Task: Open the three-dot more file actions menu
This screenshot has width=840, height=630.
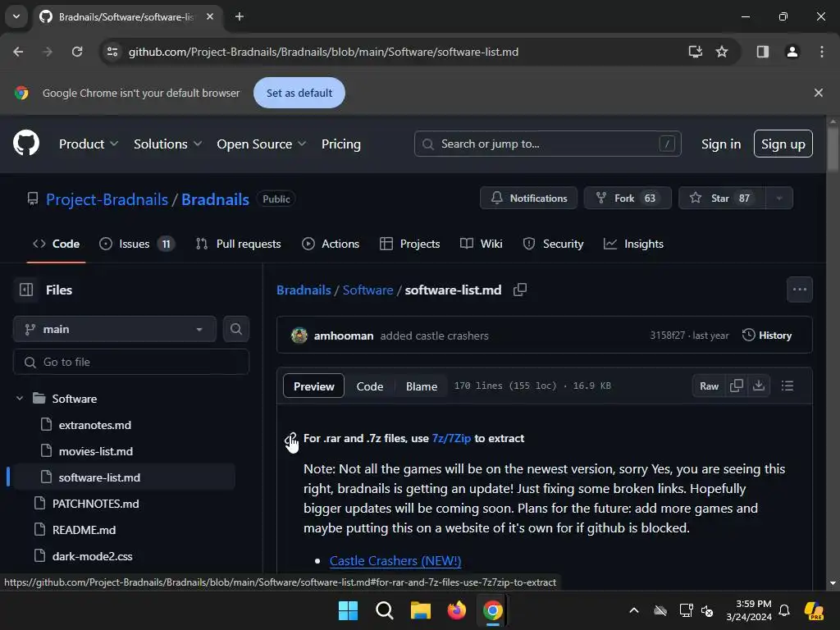Action: pyautogui.click(x=799, y=290)
